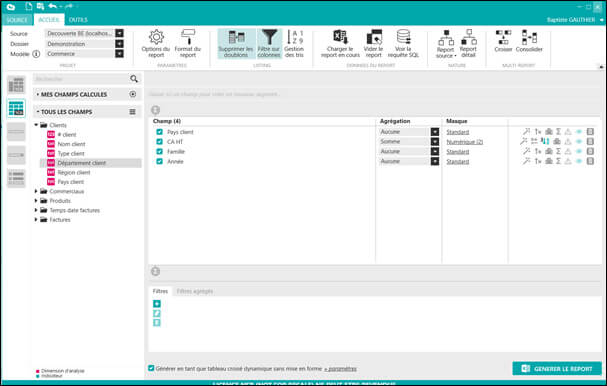The image size is (607, 386).
Task: Switch to the SOURCE ribbon tab
Action: (17, 20)
